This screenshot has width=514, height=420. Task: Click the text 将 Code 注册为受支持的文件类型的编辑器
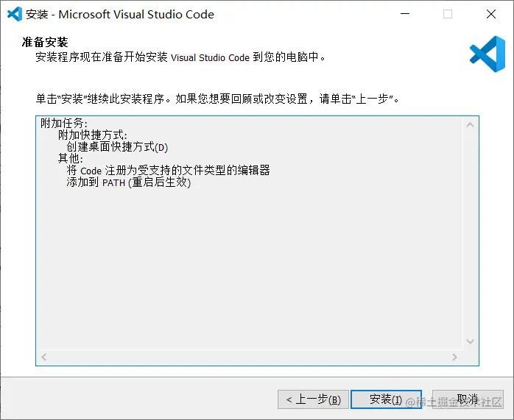(168, 171)
